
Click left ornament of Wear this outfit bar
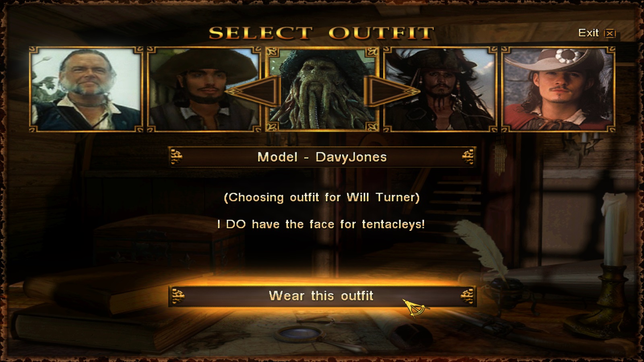point(178,296)
